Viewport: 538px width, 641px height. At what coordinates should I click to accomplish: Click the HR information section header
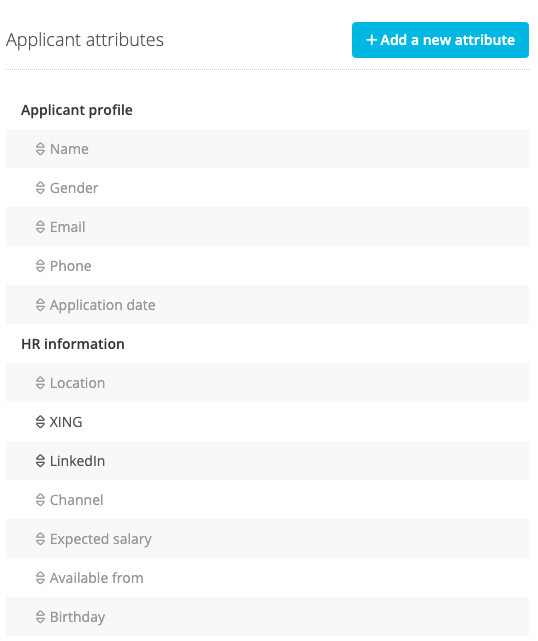point(73,344)
